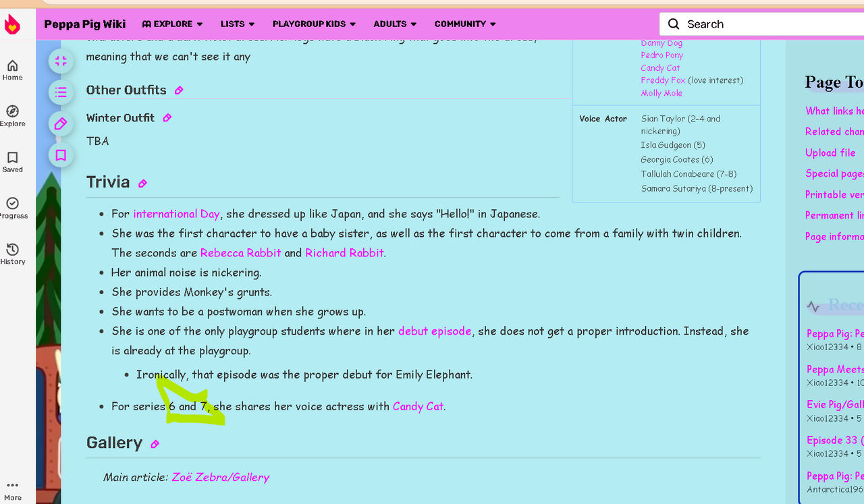Click 'Her animal noise is nickering.' line

click(x=186, y=273)
